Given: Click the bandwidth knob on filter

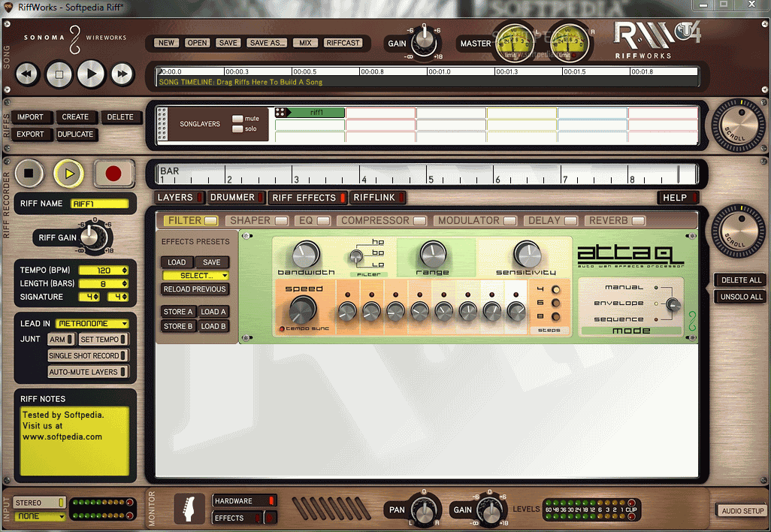Looking at the screenshot, I should [x=306, y=254].
